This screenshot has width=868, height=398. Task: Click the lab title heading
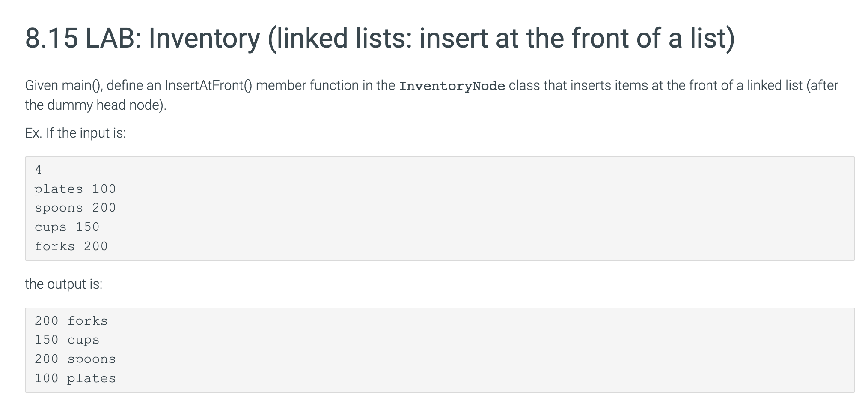(x=379, y=39)
